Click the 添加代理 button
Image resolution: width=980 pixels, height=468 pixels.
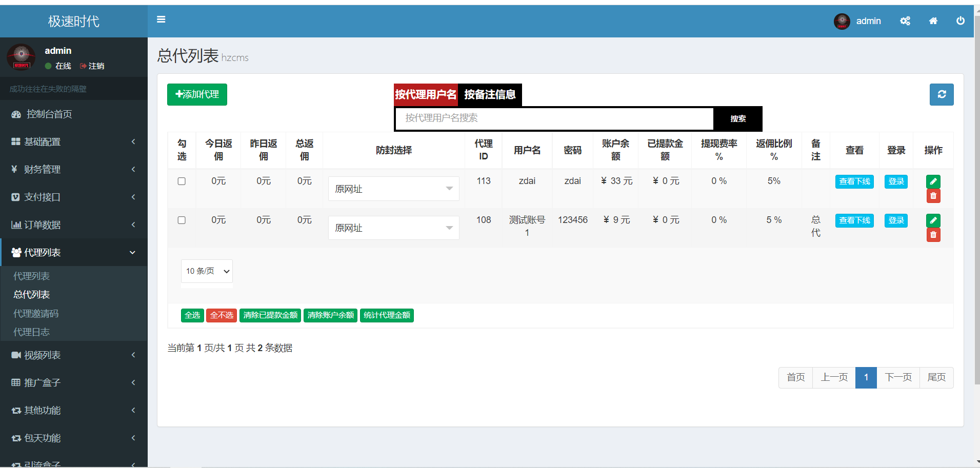[197, 94]
